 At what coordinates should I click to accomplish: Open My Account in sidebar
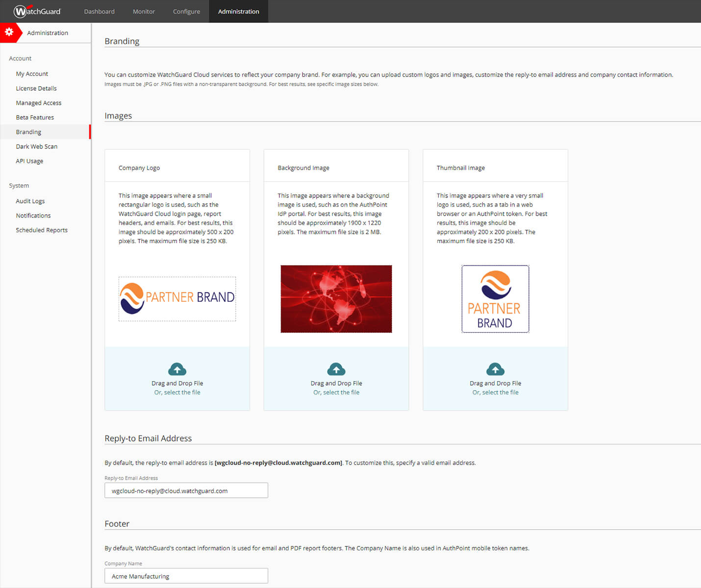pos(32,73)
